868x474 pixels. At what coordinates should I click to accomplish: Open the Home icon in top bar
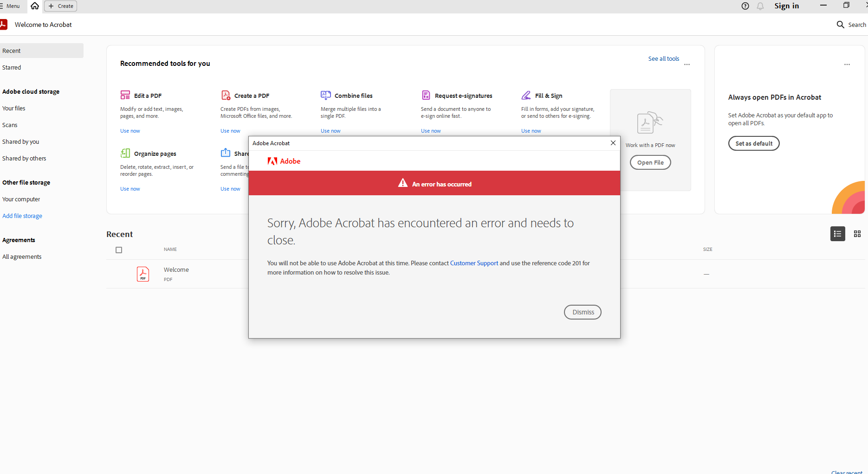click(x=35, y=6)
